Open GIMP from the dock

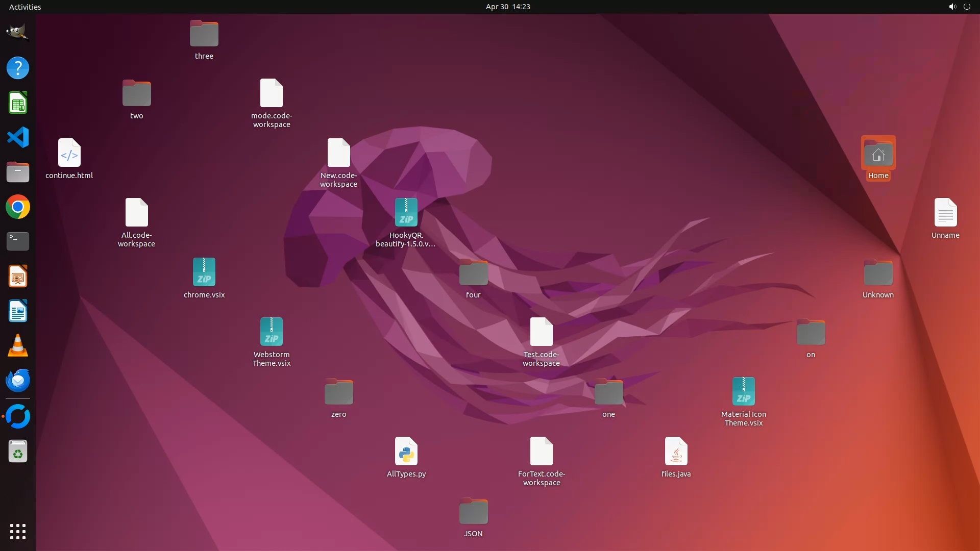click(x=17, y=32)
